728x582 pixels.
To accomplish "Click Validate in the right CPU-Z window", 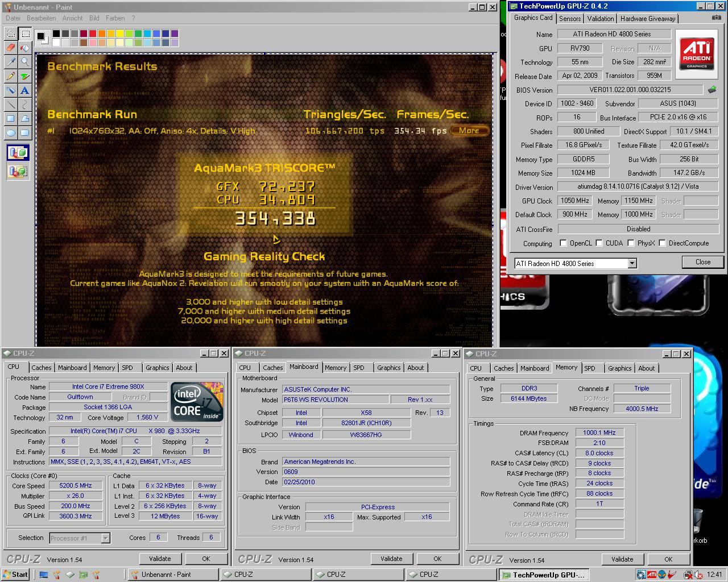I will click(x=622, y=559).
